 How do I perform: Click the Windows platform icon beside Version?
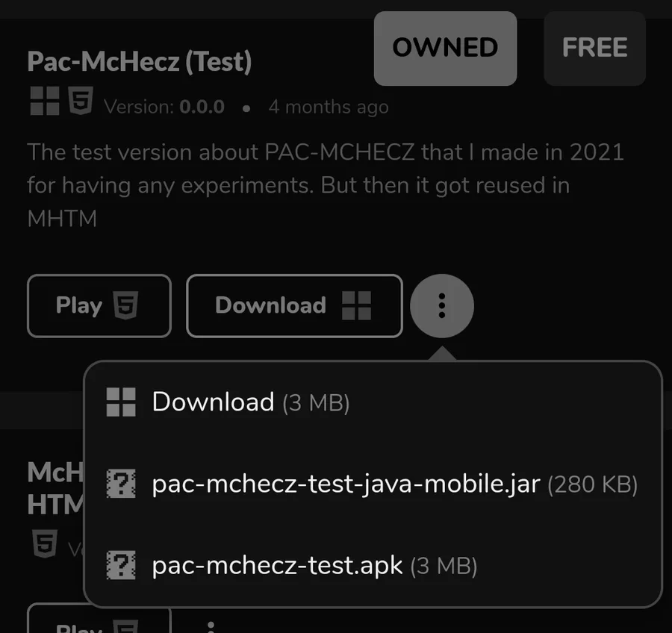(x=44, y=101)
